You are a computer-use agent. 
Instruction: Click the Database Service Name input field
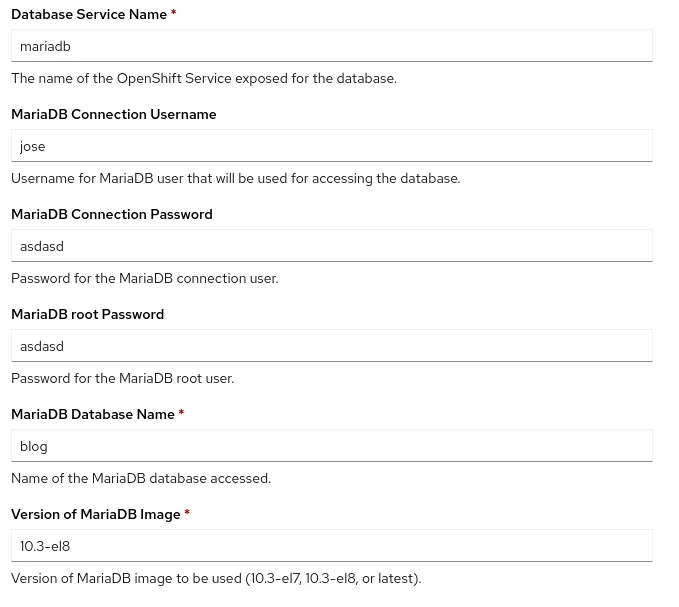[x=331, y=46]
